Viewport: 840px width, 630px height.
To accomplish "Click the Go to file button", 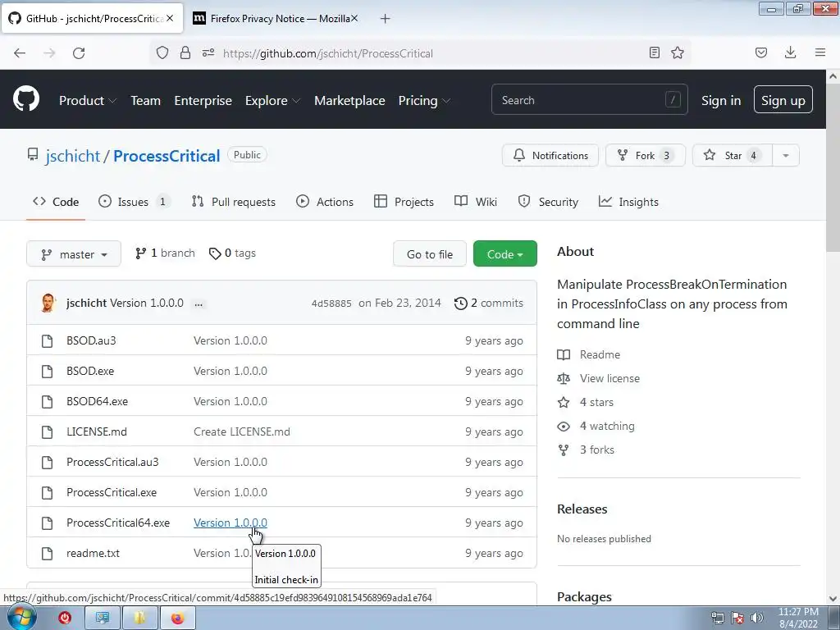I will coord(430,254).
